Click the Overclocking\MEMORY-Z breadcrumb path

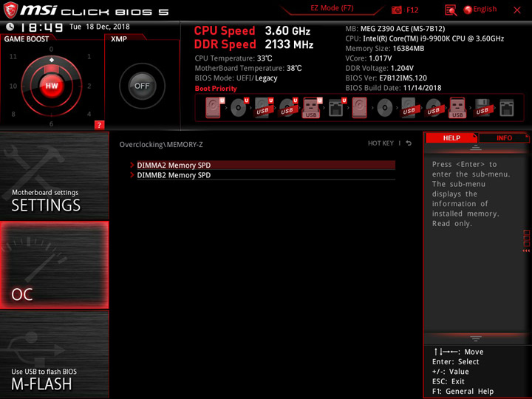161,145
